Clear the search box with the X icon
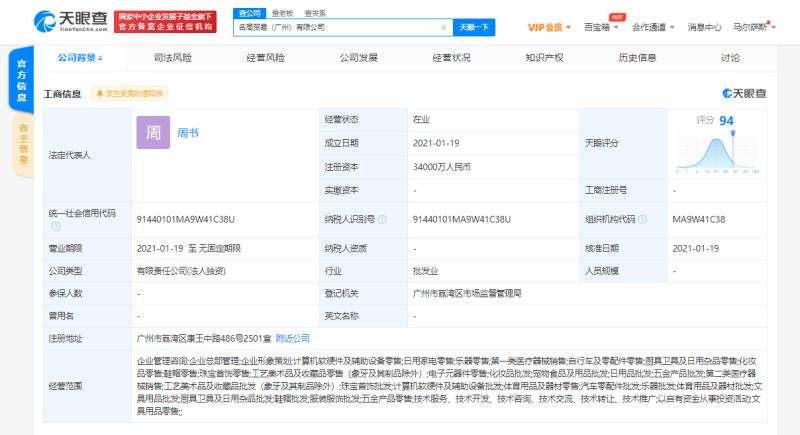Viewport: 800px width, 435px height. pyautogui.click(x=443, y=28)
